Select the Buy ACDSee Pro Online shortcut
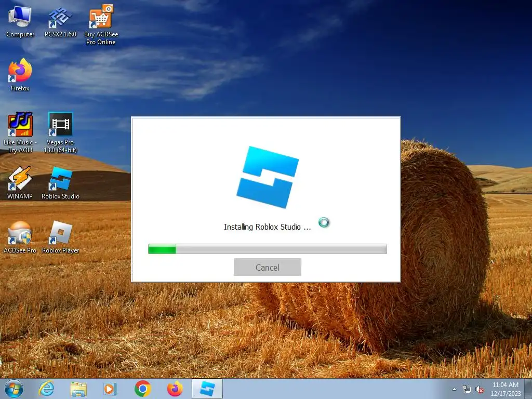Viewport: 532px width, 399px height. pos(101,25)
